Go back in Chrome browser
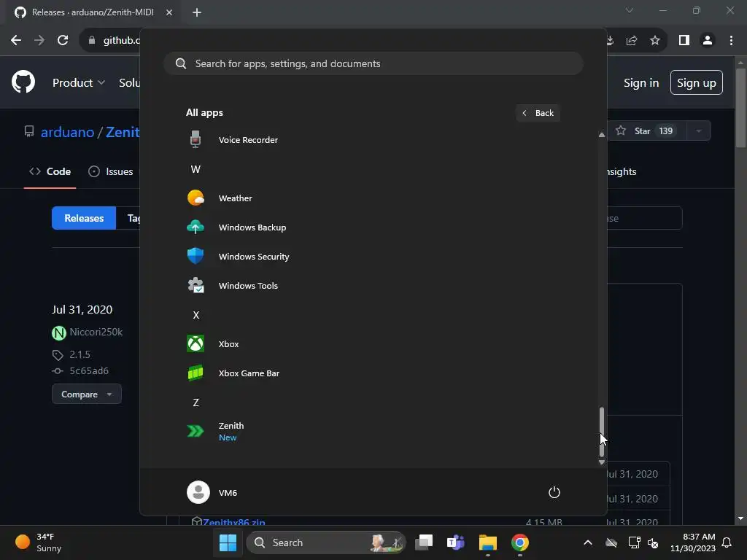The width and height of the screenshot is (747, 560). pyautogui.click(x=16, y=41)
